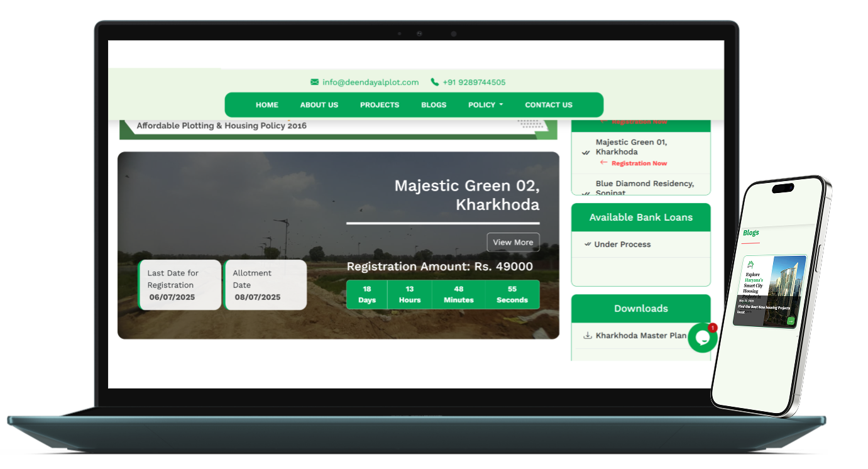Click the info@deendayalplot.com email link
Screen dimensions: 868x469
click(x=370, y=82)
